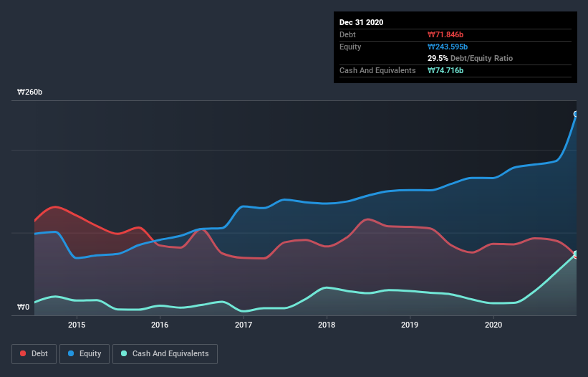Click the ₩71.846b debt value

(445, 35)
